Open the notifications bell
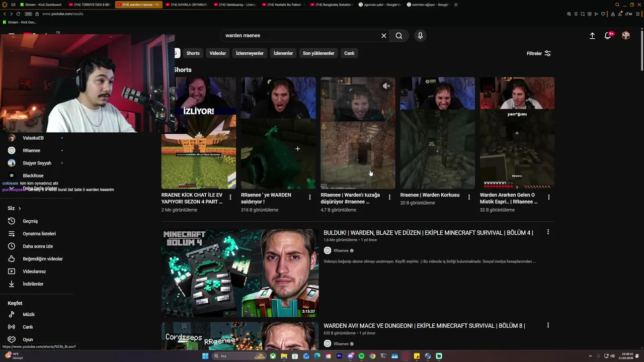This screenshot has width=644, height=362. 608,36
